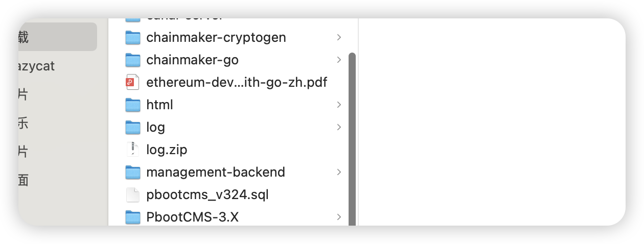Select the chainmaker-cryptogen folder icon

coord(133,37)
